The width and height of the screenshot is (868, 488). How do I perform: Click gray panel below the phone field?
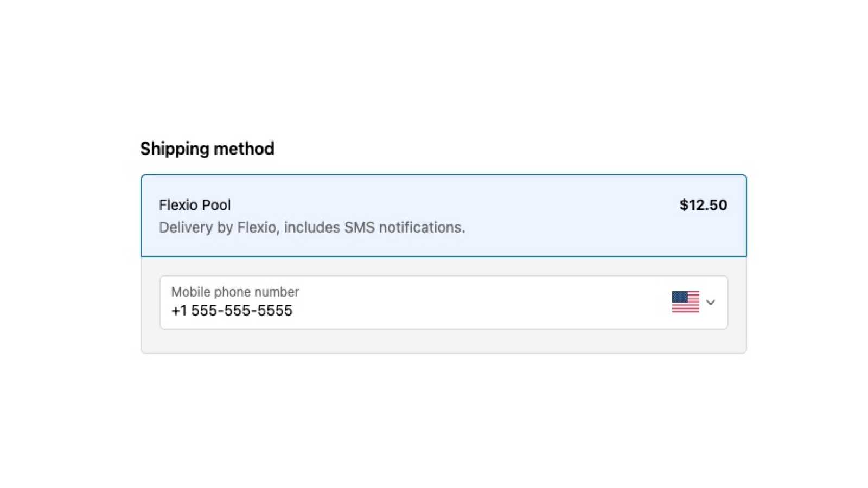[x=443, y=341]
